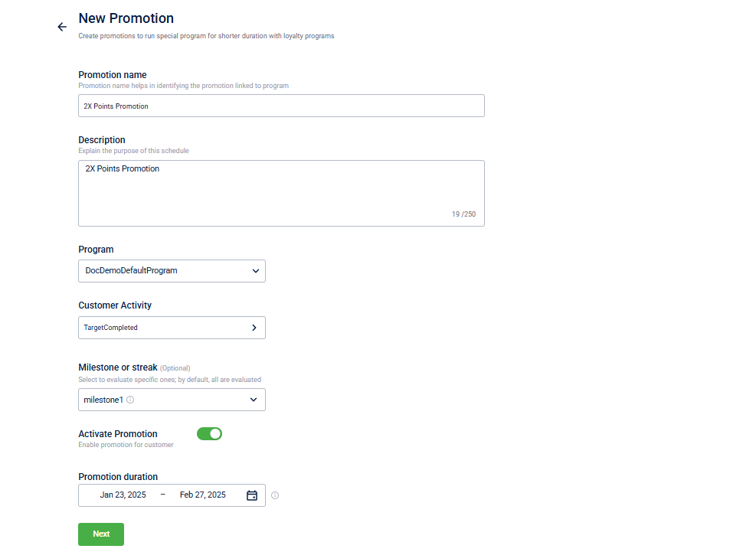The image size is (756, 552).
Task: Click the info icon next to milestone1
Action: pyautogui.click(x=130, y=400)
